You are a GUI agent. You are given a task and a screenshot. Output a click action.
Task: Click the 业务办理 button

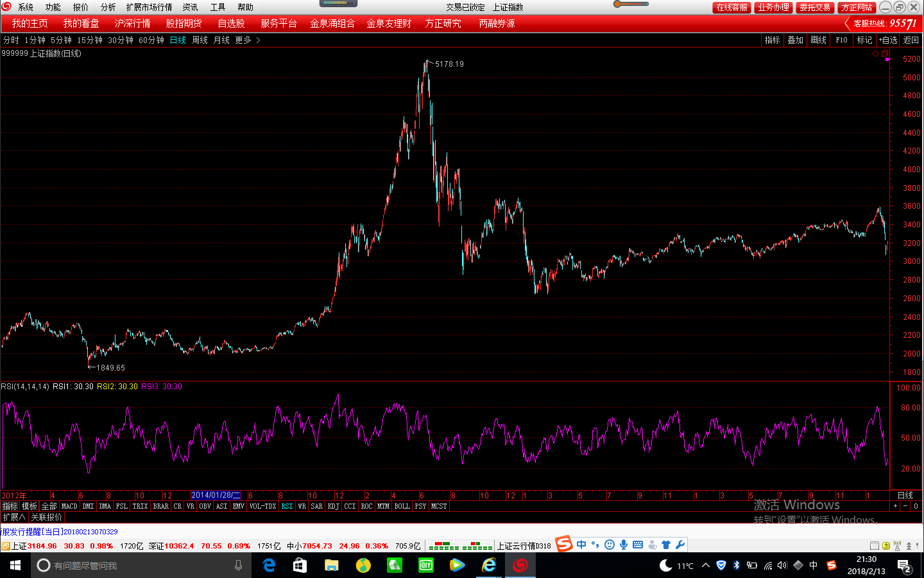(773, 7)
